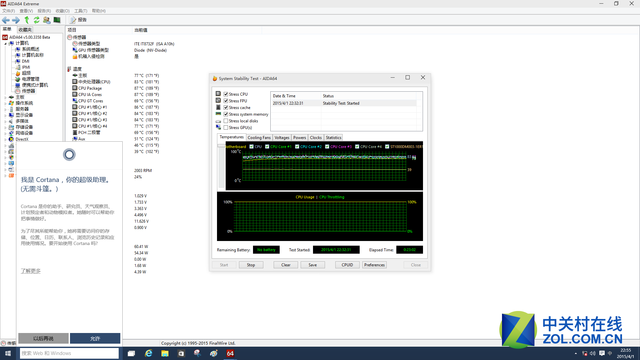
Task: Click 允许 to allow Cortana
Action: pyautogui.click(x=95, y=338)
